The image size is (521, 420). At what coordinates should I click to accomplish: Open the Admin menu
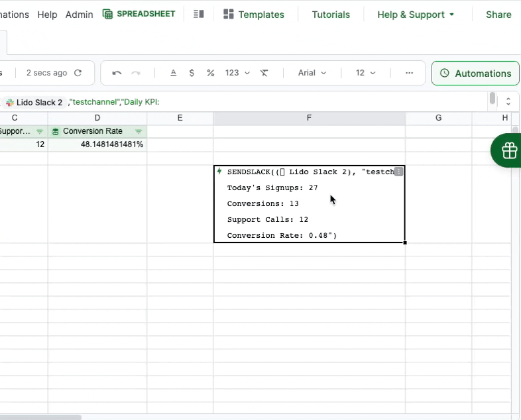coord(79,15)
